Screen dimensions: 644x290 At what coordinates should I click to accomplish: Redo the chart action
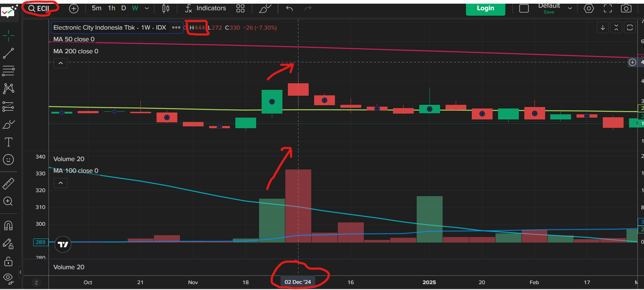point(308,8)
